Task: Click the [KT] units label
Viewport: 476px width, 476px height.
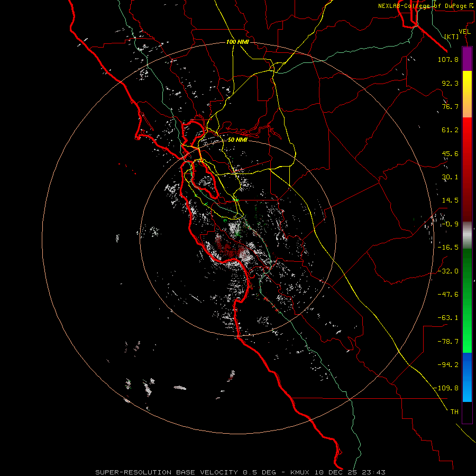Action: pos(452,36)
